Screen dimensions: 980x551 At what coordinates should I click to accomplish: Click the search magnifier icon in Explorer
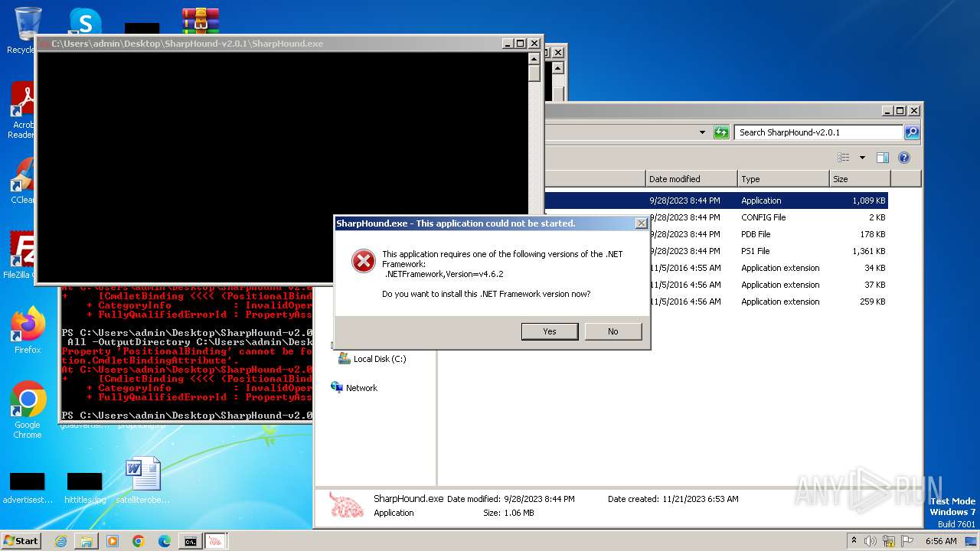pyautogui.click(x=911, y=132)
